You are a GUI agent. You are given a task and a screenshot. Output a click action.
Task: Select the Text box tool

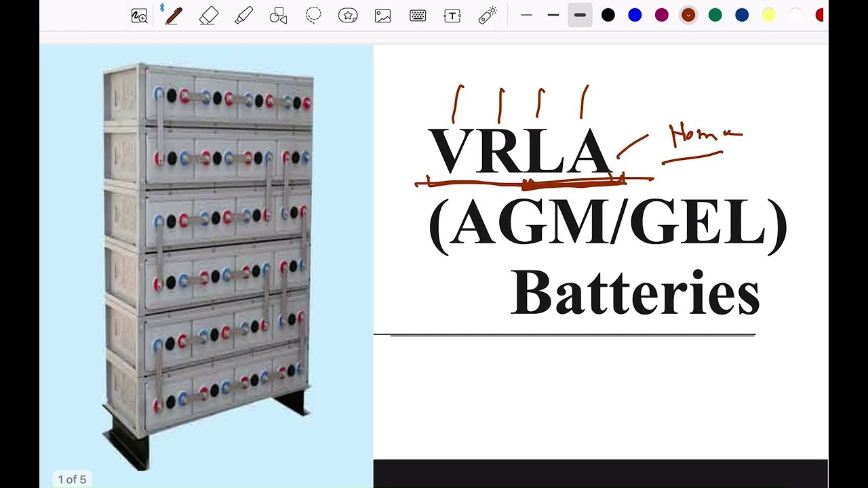452,16
